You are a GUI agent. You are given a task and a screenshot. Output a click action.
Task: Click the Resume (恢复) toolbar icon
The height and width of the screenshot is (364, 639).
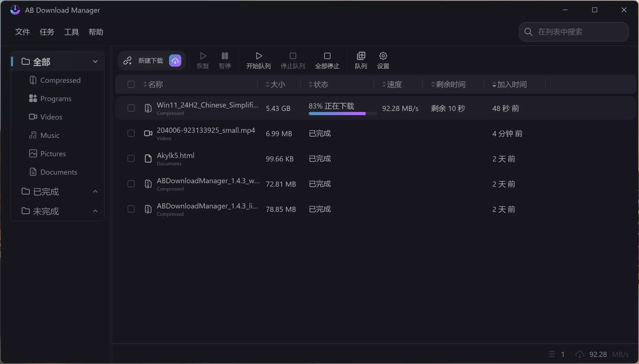tap(203, 56)
